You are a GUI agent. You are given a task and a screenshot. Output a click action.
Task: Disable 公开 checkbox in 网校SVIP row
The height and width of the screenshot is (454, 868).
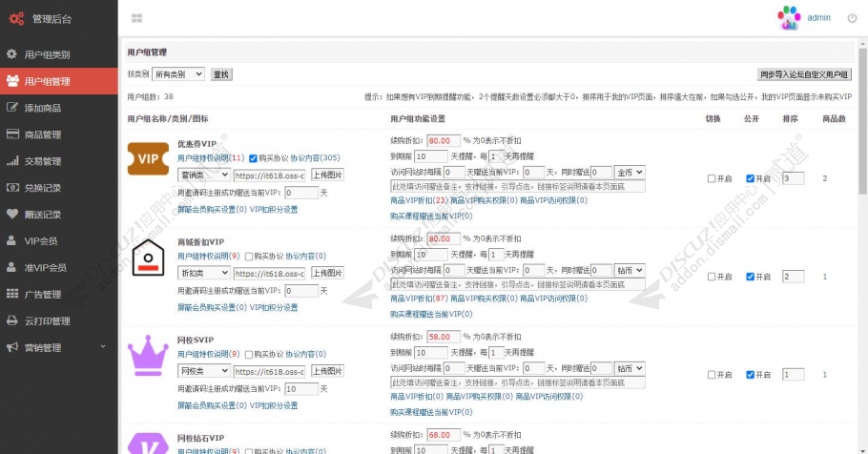click(x=750, y=374)
